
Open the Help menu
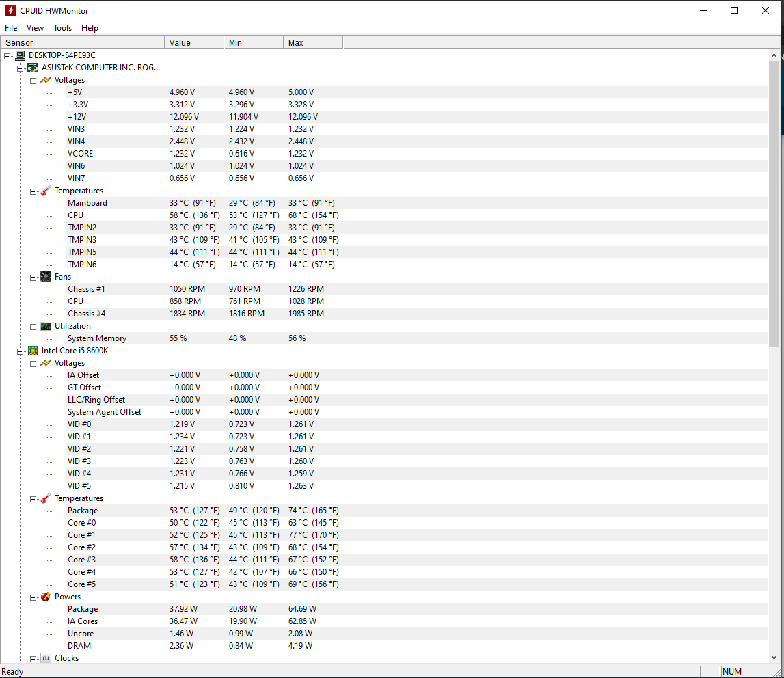(x=90, y=28)
